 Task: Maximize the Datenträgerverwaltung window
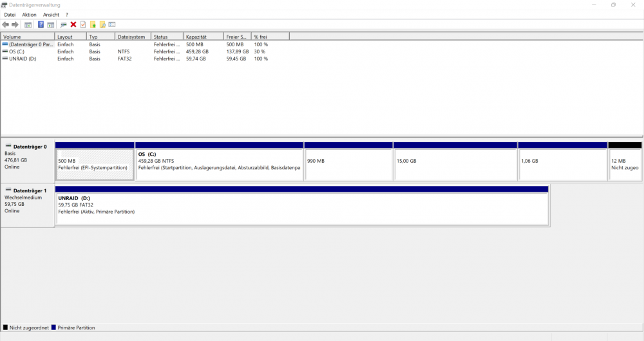(613, 5)
